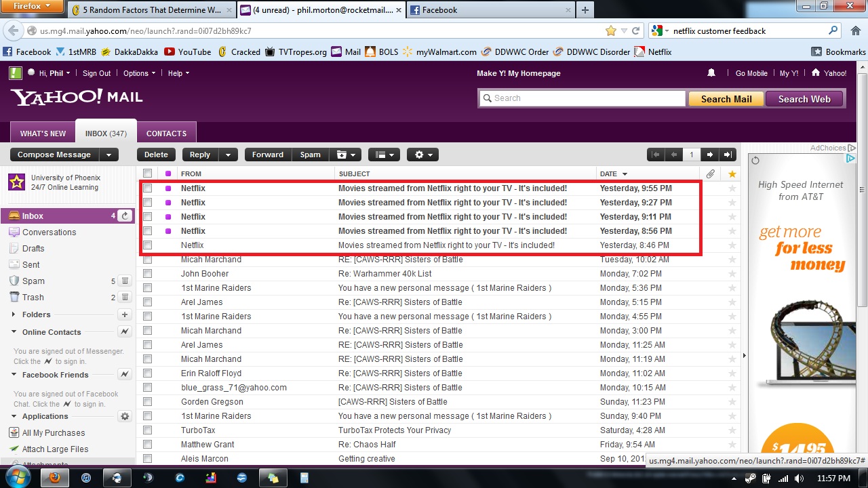Viewport: 868px width, 488px height.
Task: Sign in to Facebook Friends chat icon
Action: (x=125, y=374)
